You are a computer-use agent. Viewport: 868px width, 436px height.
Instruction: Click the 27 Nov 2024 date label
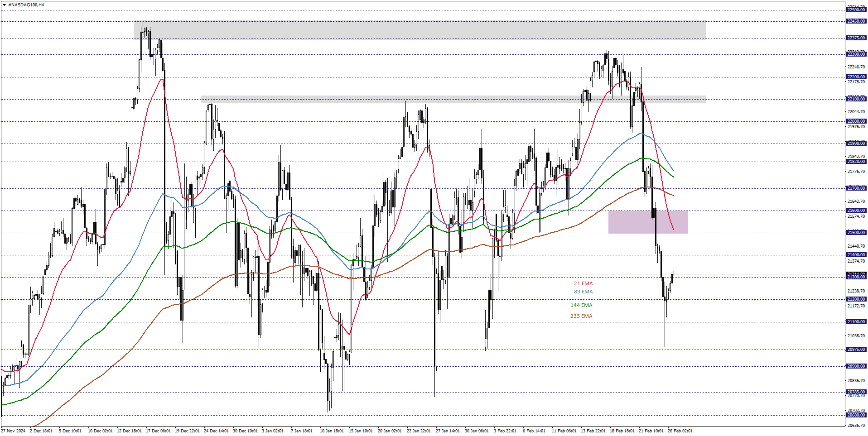(13, 431)
